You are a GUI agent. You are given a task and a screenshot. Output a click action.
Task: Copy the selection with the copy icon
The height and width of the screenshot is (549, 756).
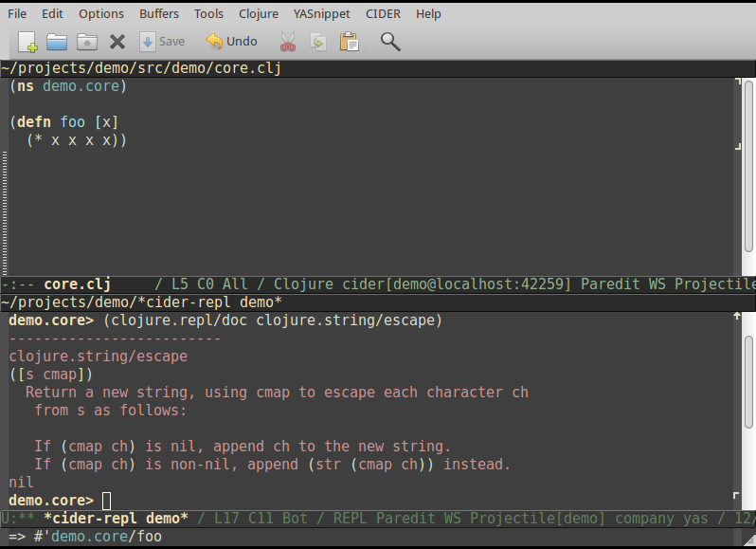pyautogui.click(x=317, y=42)
